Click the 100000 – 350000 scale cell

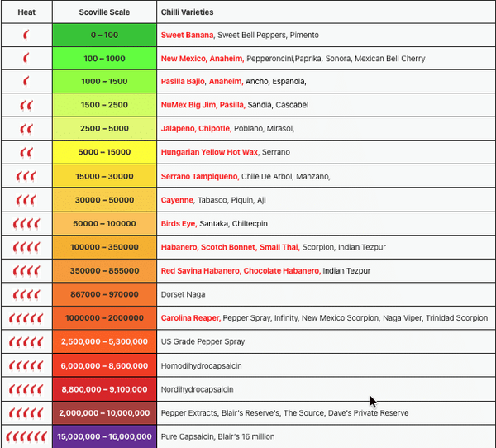coord(104,247)
